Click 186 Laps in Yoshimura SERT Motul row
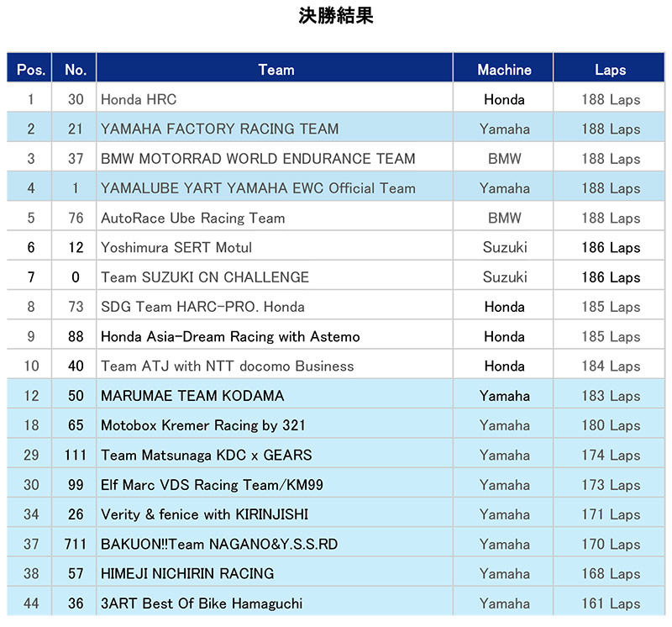The width and height of the screenshot is (672, 627). [609, 247]
